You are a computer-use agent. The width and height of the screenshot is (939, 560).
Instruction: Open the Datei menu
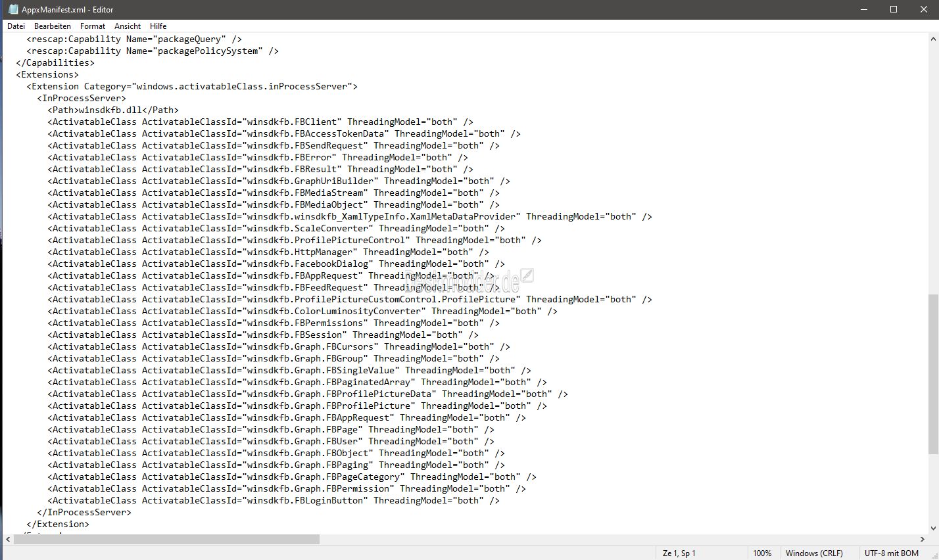[16, 26]
